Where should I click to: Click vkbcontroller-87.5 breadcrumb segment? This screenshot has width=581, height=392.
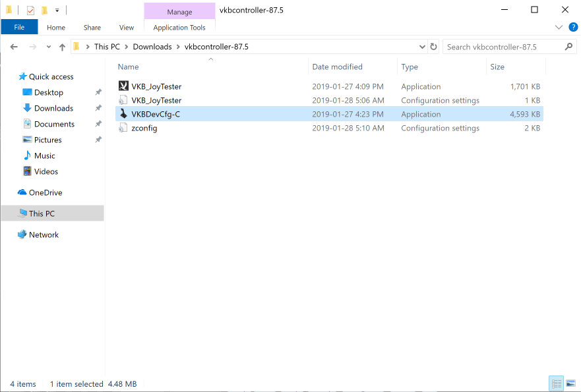click(216, 47)
